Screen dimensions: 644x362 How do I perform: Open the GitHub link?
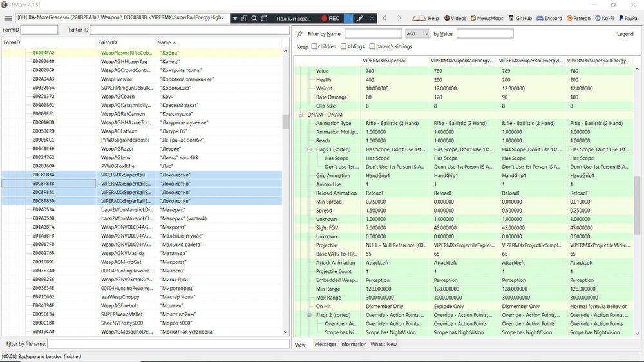pyautogui.click(x=520, y=18)
